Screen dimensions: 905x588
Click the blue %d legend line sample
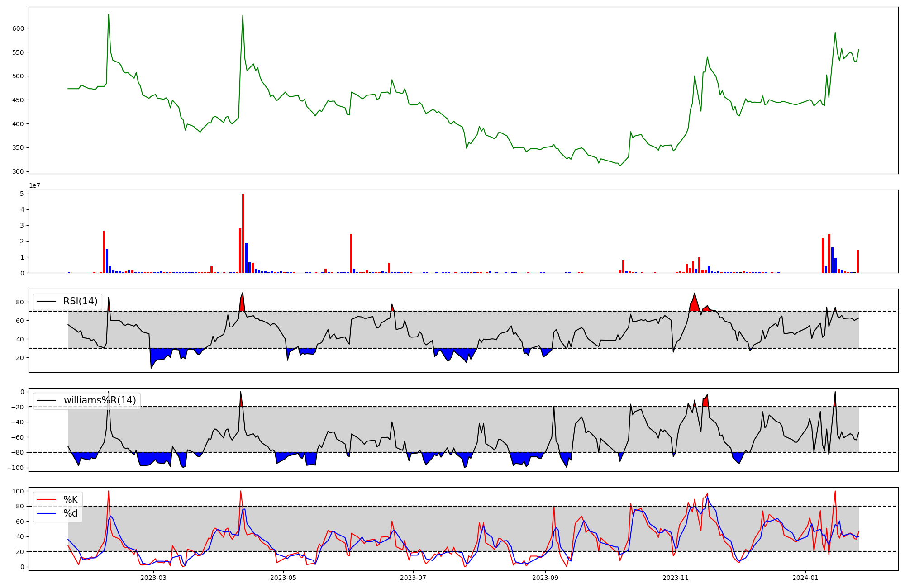(x=47, y=513)
